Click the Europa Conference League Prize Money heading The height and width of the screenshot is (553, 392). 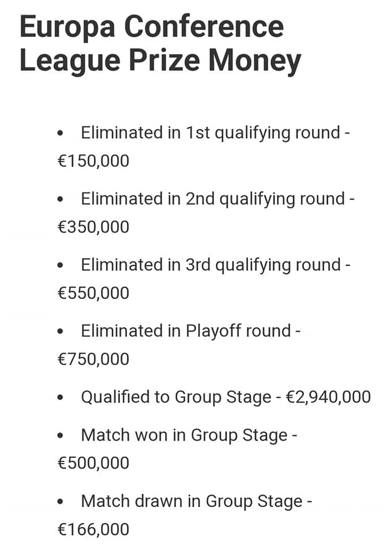coord(160,44)
